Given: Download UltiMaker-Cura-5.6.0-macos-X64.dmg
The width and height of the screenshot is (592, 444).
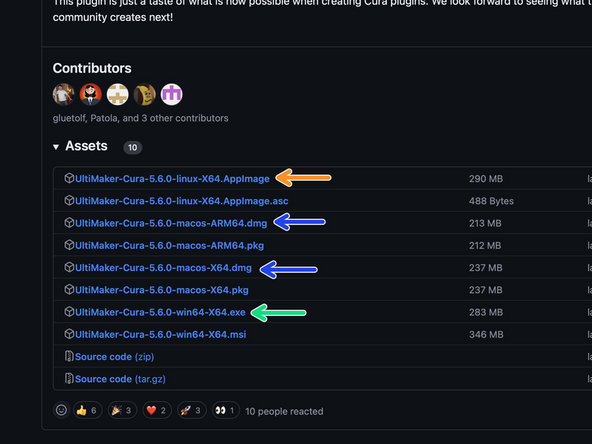Looking at the screenshot, I should [x=163, y=268].
